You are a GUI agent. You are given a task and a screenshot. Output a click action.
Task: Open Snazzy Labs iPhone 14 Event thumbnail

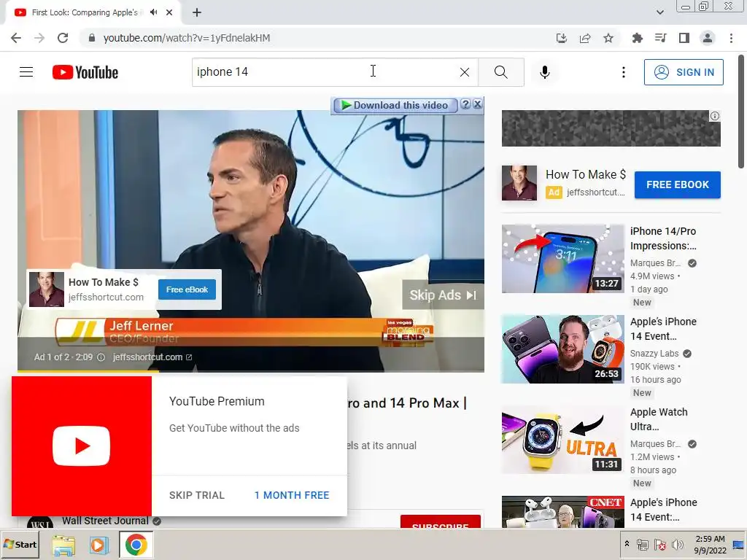coord(562,349)
